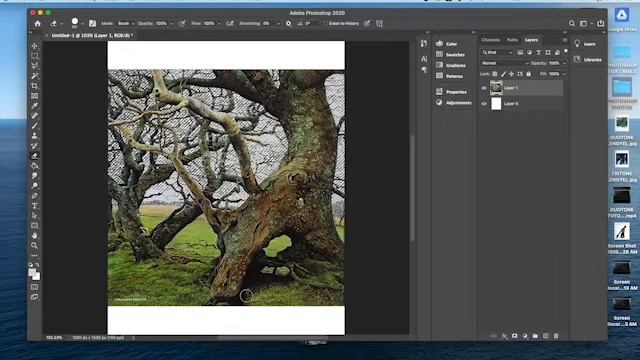Screen dimensions: 640x360
Task: Toggle lock transparent pixels
Action: point(495,74)
